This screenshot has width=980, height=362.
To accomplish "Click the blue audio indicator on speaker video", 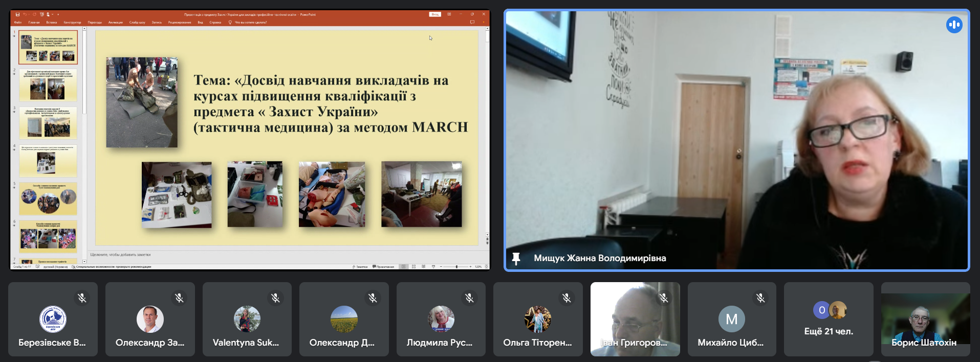I will (x=954, y=25).
